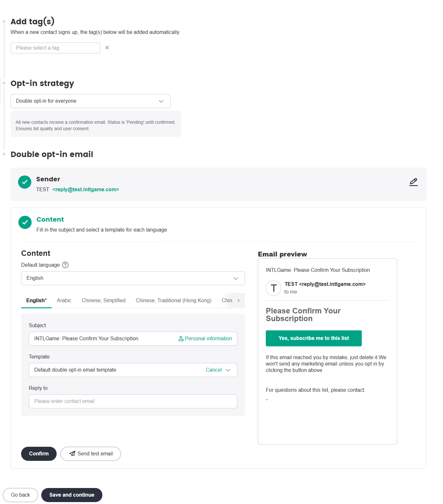Click the Go back button
Viewport: 443px width, 504px height.
[x=20, y=495]
